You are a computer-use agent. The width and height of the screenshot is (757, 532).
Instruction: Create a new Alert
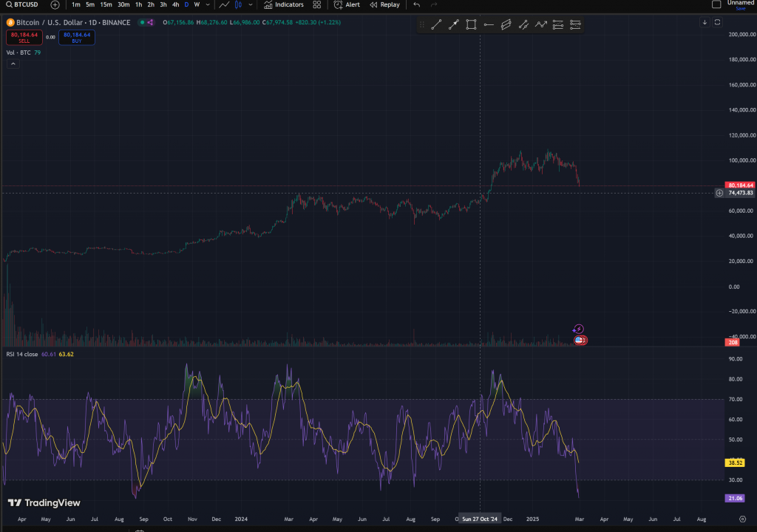coord(347,4)
